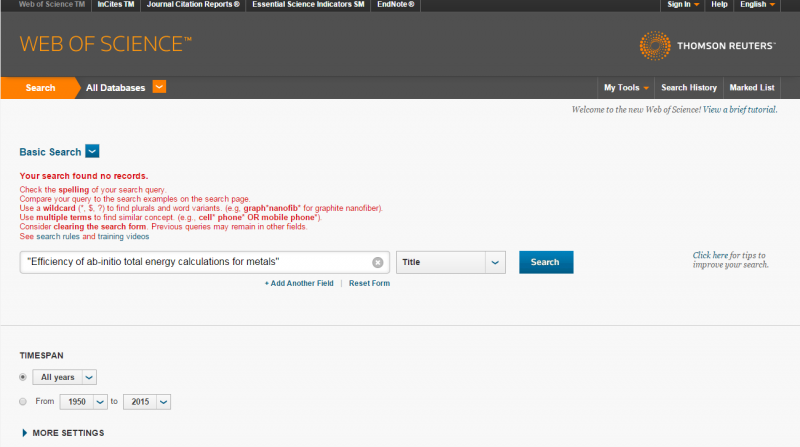Click the Thomson Reuters logo
Screen dimensions: 800x447
707,45
